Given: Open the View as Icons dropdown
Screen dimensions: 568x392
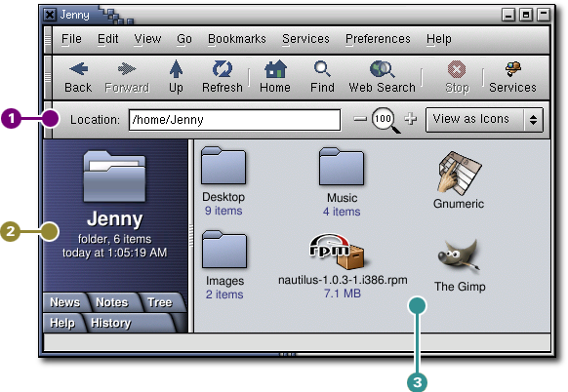Looking at the screenshot, I should 484,119.
